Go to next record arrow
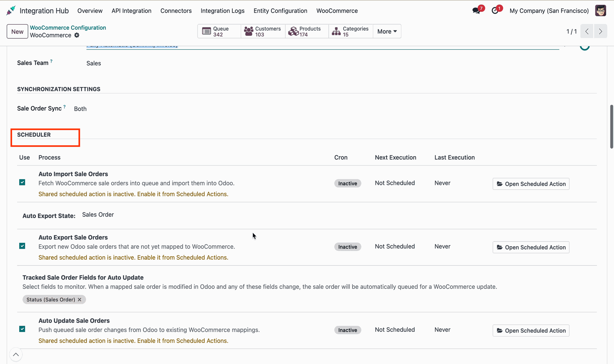This screenshot has width=614, height=364. pyautogui.click(x=601, y=31)
